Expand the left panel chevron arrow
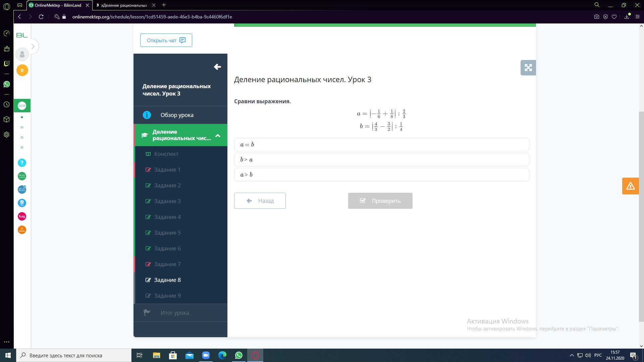644x362 pixels. (33, 47)
